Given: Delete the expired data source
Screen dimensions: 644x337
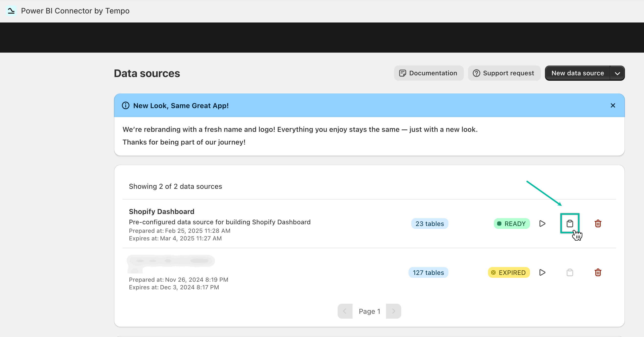Looking at the screenshot, I should 598,272.
